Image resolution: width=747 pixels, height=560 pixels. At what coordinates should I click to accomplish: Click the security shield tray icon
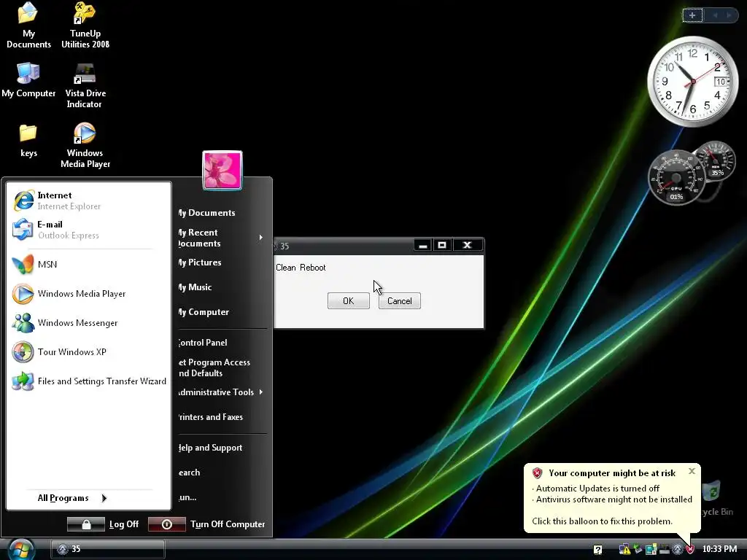(x=690, y=550)
